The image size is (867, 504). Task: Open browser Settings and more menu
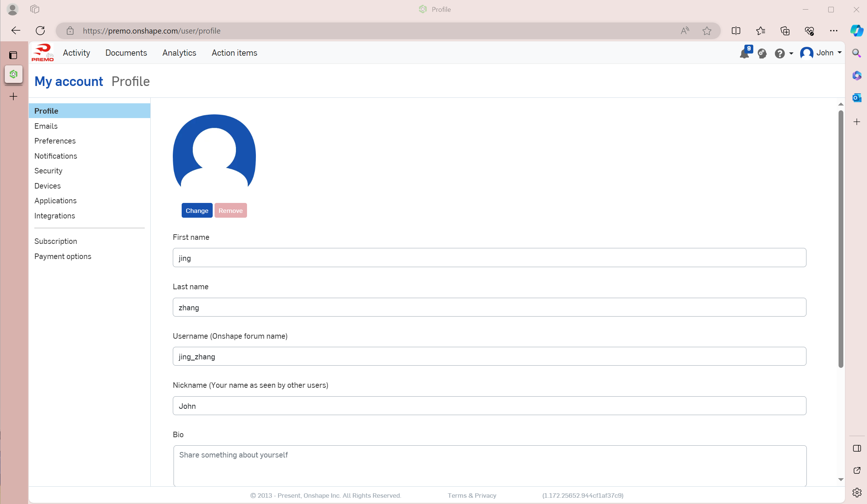coord(833,31)
